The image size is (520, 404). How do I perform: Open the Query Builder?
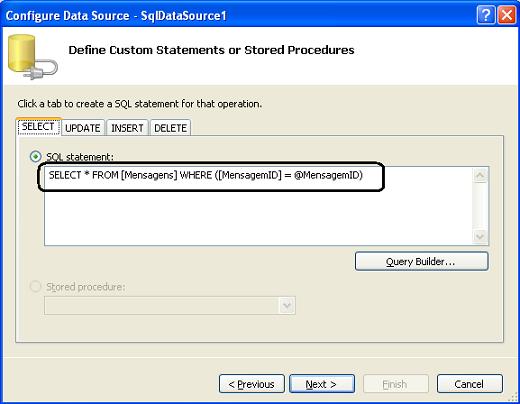(x=422, y=261)
